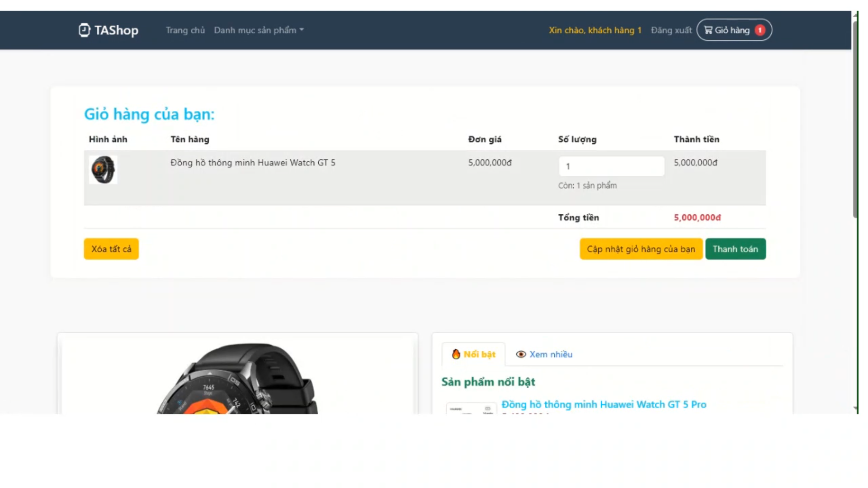Expand the Danh mục sản phẩm dropdown

point(259,30)
